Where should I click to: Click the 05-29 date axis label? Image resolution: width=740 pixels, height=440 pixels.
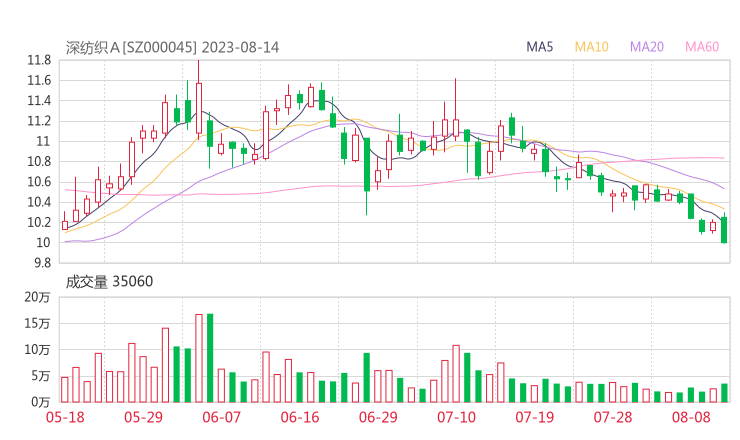click(143, 417)
